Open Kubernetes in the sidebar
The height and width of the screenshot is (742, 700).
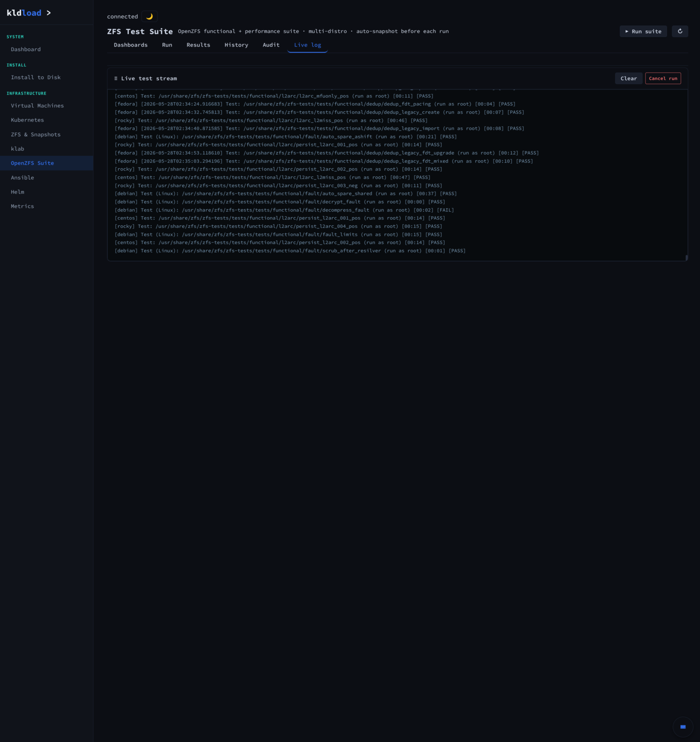pos(46,120)
